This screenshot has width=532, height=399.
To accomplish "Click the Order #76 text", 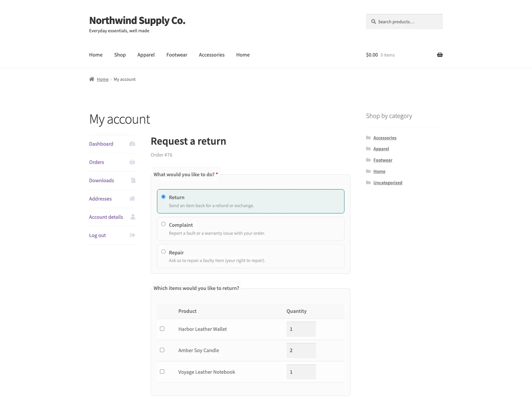I will tap(162, 155).
